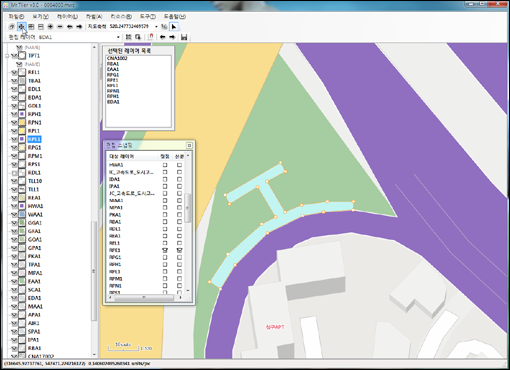Image resolution: width=510 pixels, height=370 pixels.
Task: Toggle visibility of RFL1 layer
Action: tap(14, 72)
